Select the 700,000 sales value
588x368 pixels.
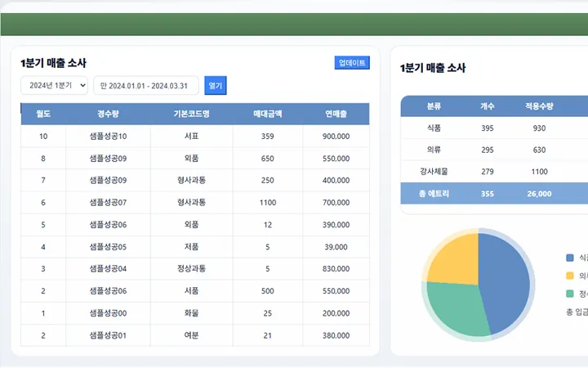[x=336, y=203]
